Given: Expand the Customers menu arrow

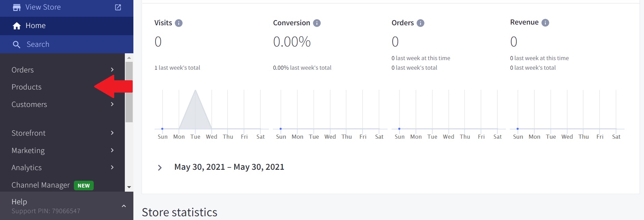Looking at the screenshot, I should [x=112, y=104].
